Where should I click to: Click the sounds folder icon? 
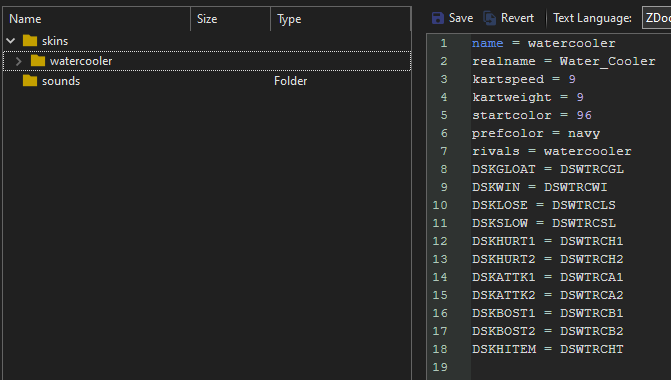click(30, 80)
